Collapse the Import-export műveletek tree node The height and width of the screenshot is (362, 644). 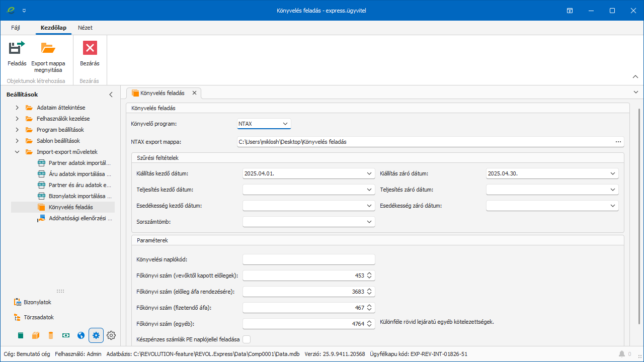pyautogui.click(x=17, y=152)
